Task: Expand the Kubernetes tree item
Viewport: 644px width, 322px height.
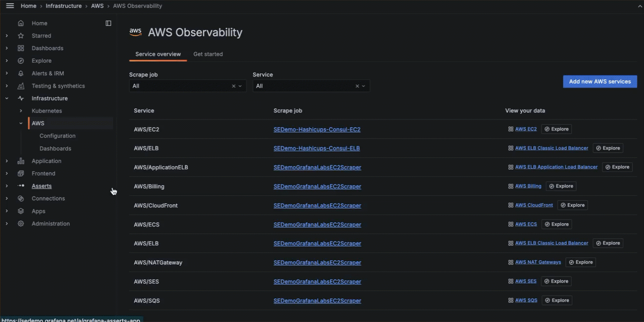Action: (21, 111)
